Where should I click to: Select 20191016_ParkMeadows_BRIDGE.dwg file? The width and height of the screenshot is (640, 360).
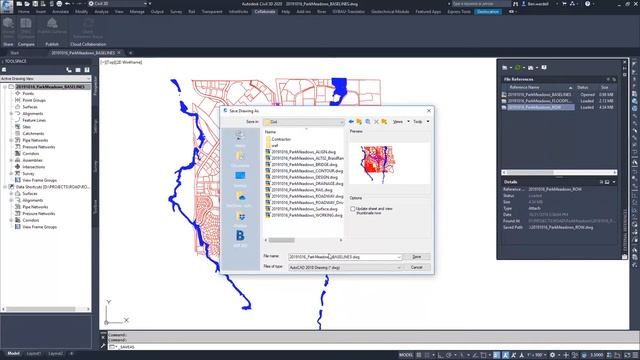coord(301,164)
